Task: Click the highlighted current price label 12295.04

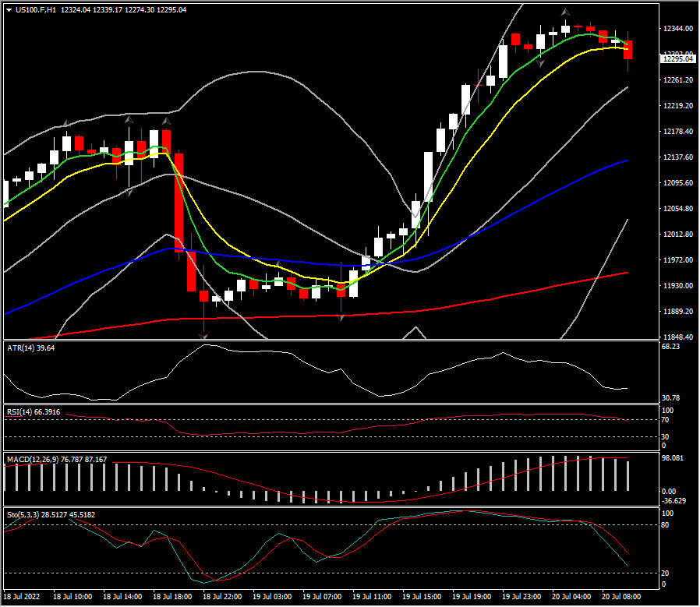Action: coord(678,58)
